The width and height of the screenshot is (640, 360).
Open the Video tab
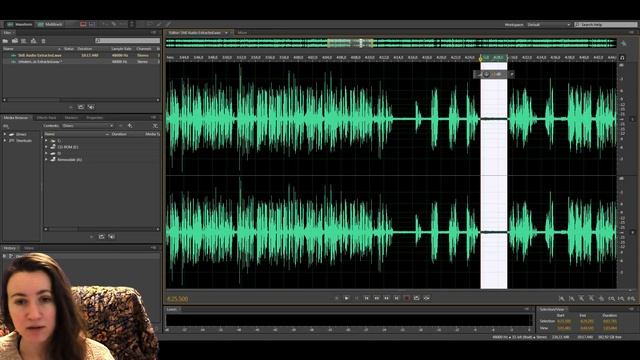(29, 248)
